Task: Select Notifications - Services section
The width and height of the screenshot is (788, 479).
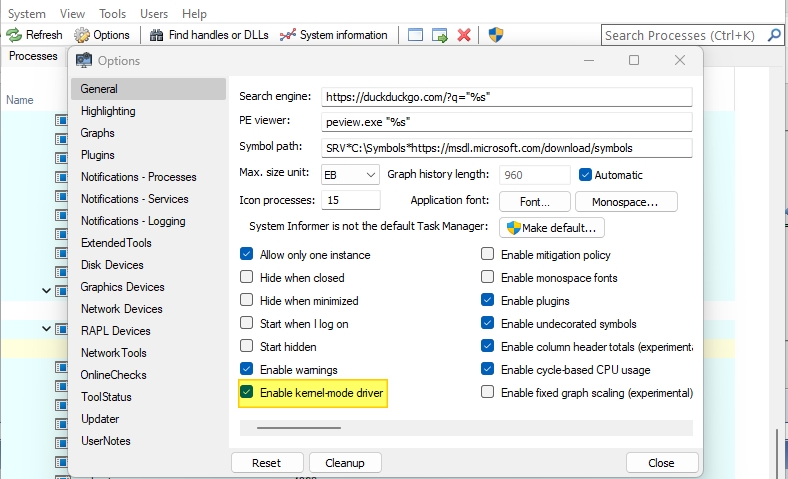Action: (x=148, y=199)
